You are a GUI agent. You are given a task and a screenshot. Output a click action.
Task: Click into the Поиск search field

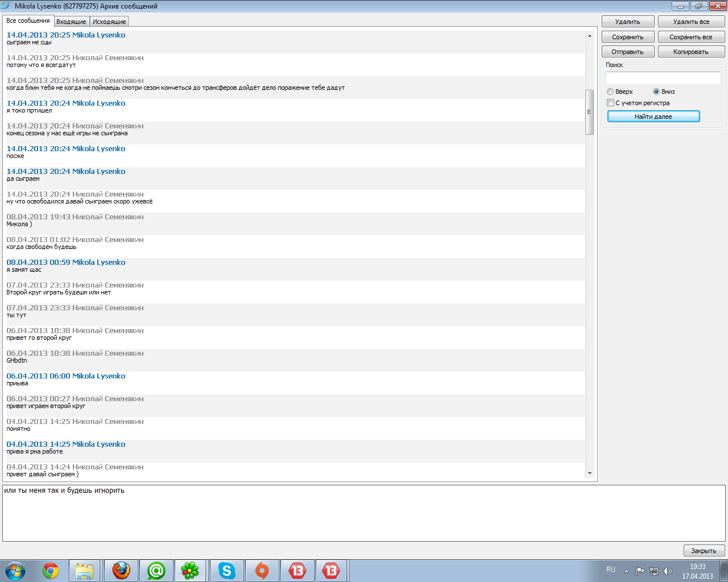click(663, 78)
